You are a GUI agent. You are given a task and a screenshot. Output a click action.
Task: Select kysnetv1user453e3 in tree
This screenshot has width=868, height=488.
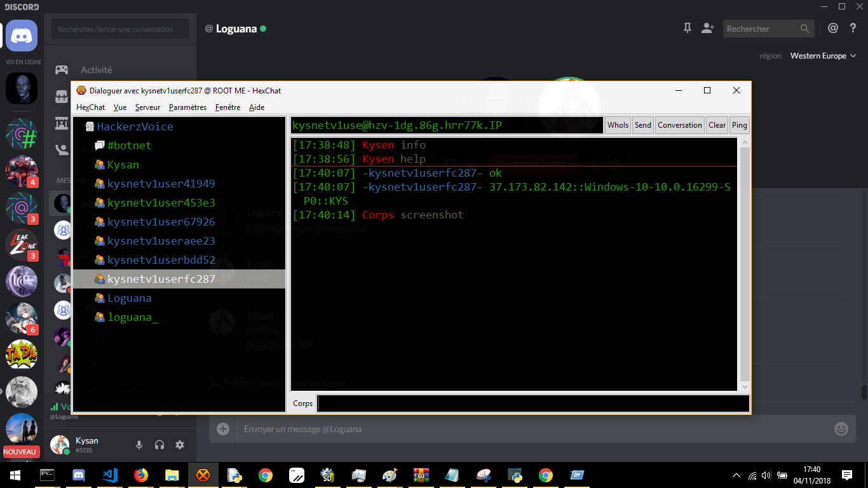click(x=161, y=203)
